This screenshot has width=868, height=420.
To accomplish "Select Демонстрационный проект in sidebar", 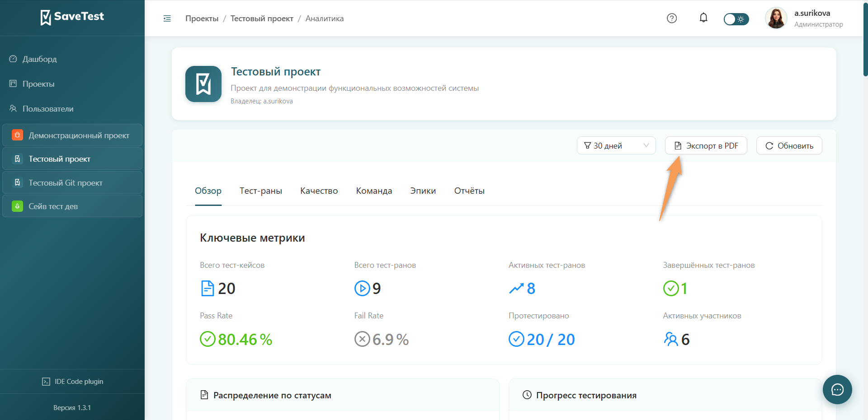I will click(x=72, y=135).
